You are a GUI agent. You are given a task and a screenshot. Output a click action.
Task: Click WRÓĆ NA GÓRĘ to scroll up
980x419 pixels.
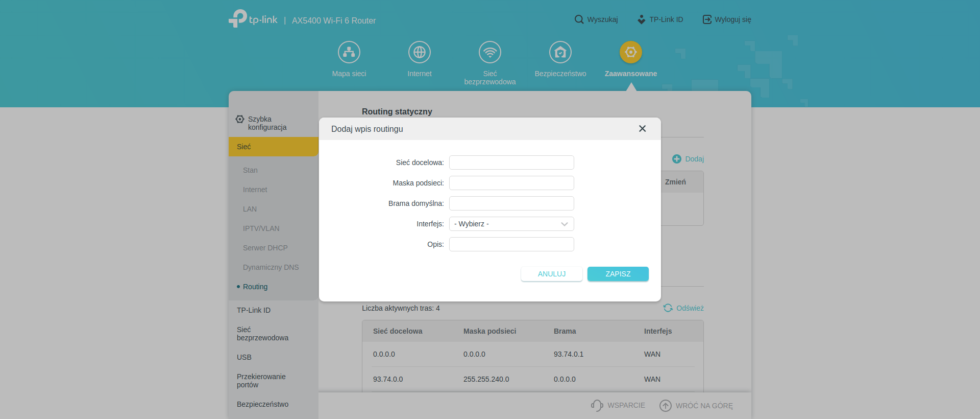click(x=696, y=406)
